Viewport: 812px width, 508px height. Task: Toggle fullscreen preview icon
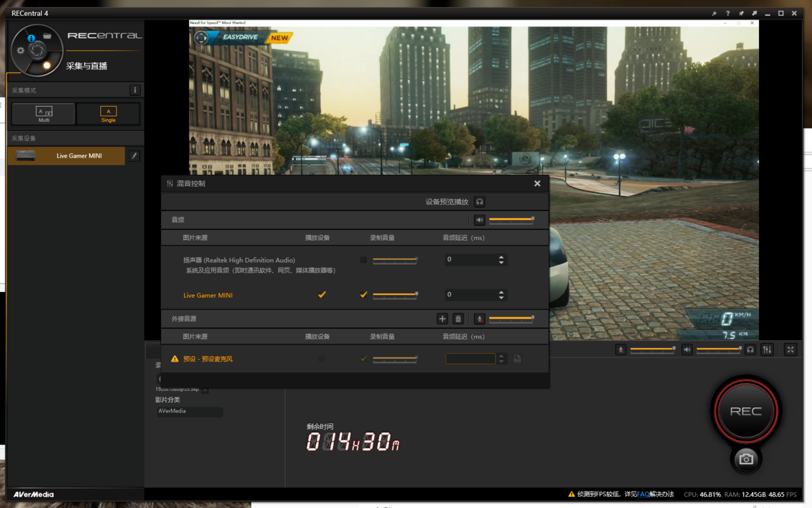point(790,350)
